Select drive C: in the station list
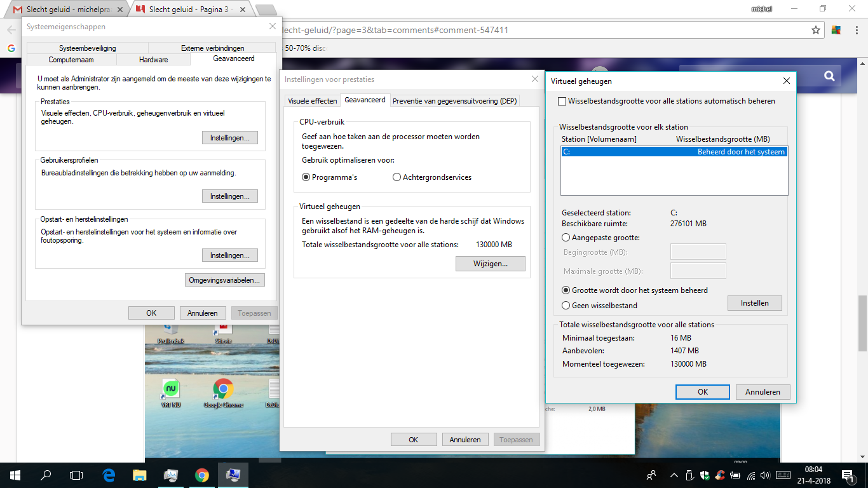The image size is (868, 488). [x=674, y=152]
